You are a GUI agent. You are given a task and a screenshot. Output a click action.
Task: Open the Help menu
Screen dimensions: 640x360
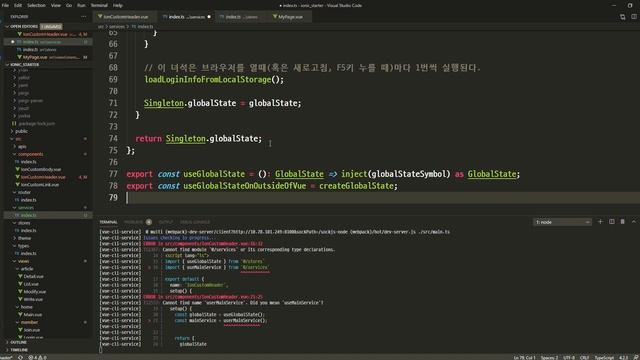pos(118,5)
